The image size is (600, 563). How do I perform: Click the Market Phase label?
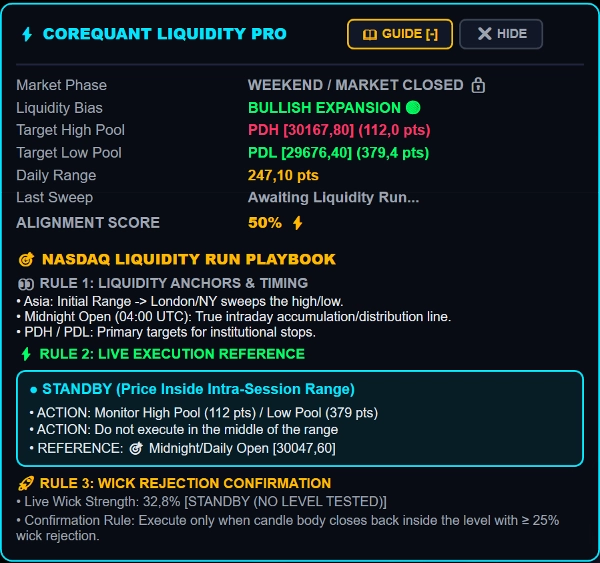coord(62,85)
